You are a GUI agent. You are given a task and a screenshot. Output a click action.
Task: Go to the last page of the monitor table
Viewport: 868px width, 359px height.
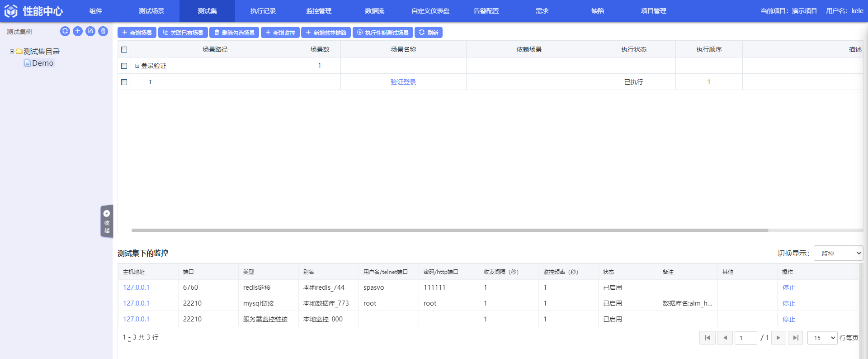coord(795,338)
